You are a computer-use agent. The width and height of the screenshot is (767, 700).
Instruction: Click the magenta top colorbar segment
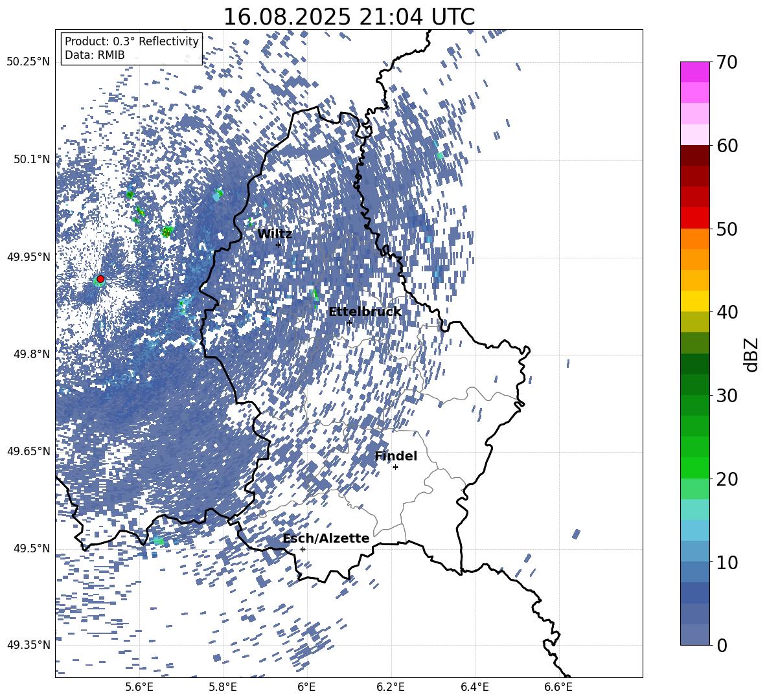tap(695, 72)
